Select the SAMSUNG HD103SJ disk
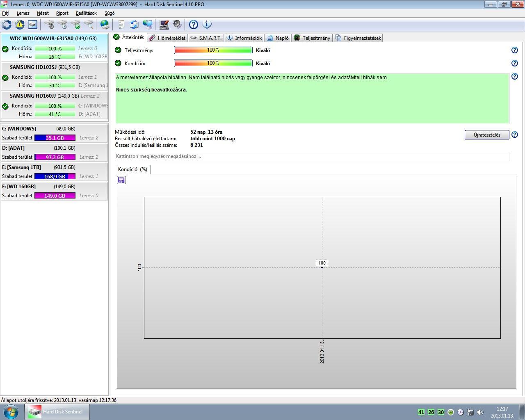Viewport: 525px width, 420px height. 54,76
